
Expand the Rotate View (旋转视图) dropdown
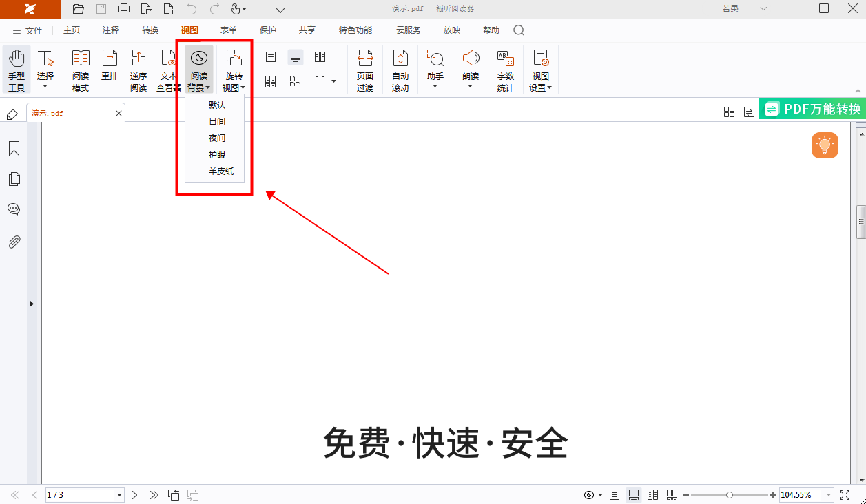pyautogui.click(x=234, y=69)
